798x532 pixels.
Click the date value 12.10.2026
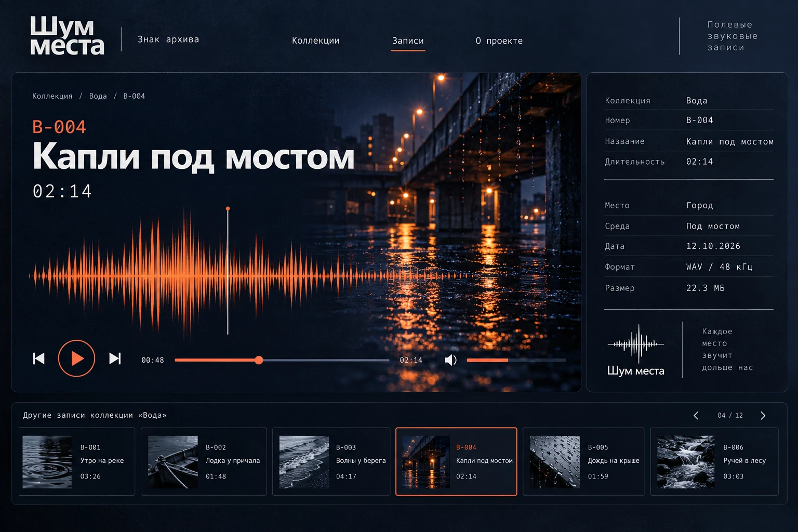713,246
